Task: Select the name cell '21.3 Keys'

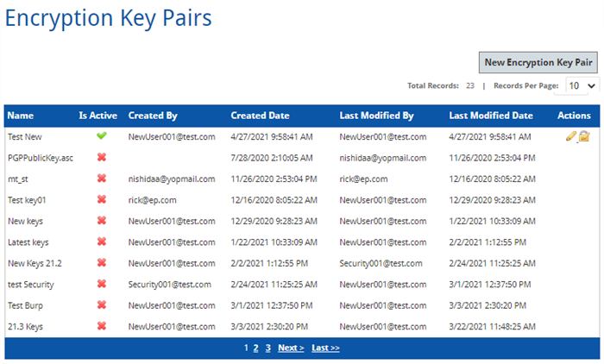Action: [25, 327]
